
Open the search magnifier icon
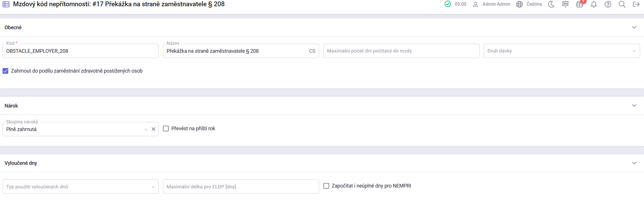622,4
